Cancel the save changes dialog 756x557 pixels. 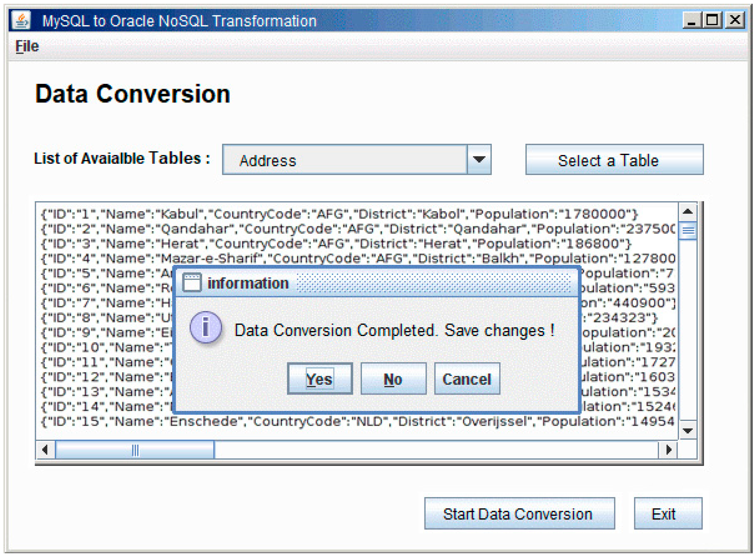point(467,379)
